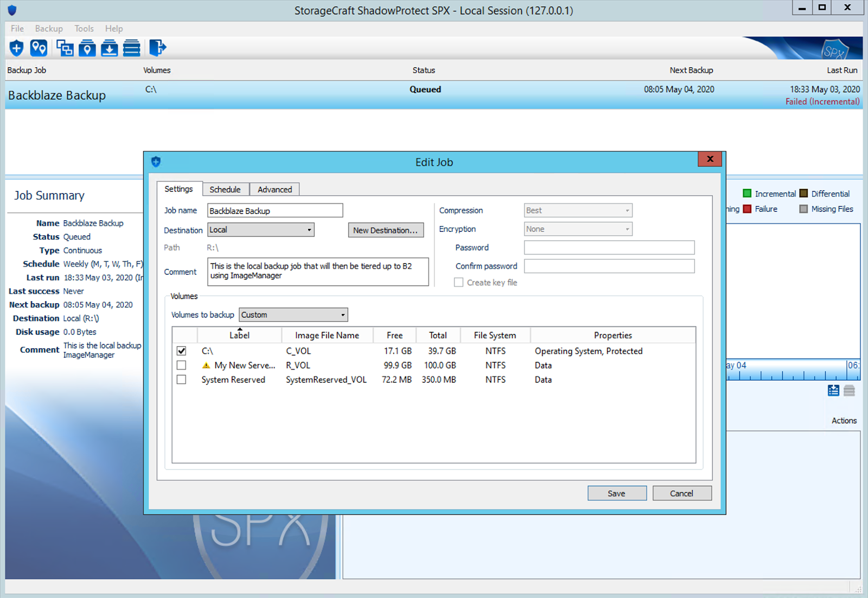868x598 pixels.
Task: Click the blue calendar view icon near Actions
Action: tap(834, 390)
